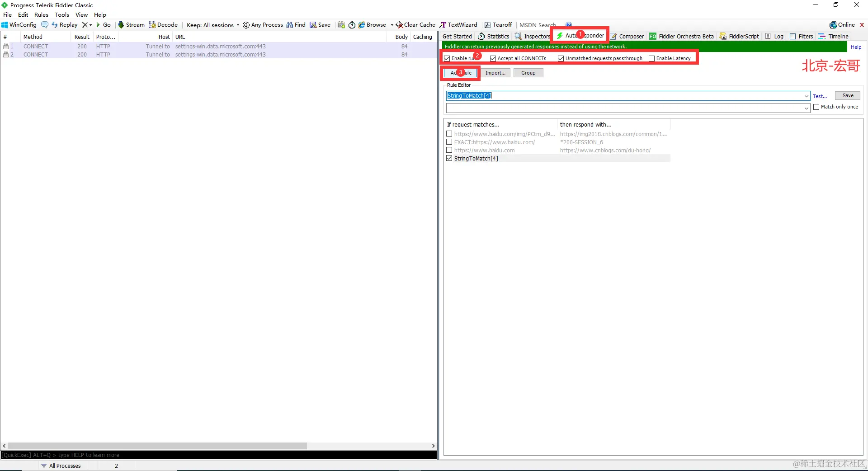Select session 2 CONNECT row
Viewport: 868px width, 471px height.
pyautogui.click(x=219, y=55)
